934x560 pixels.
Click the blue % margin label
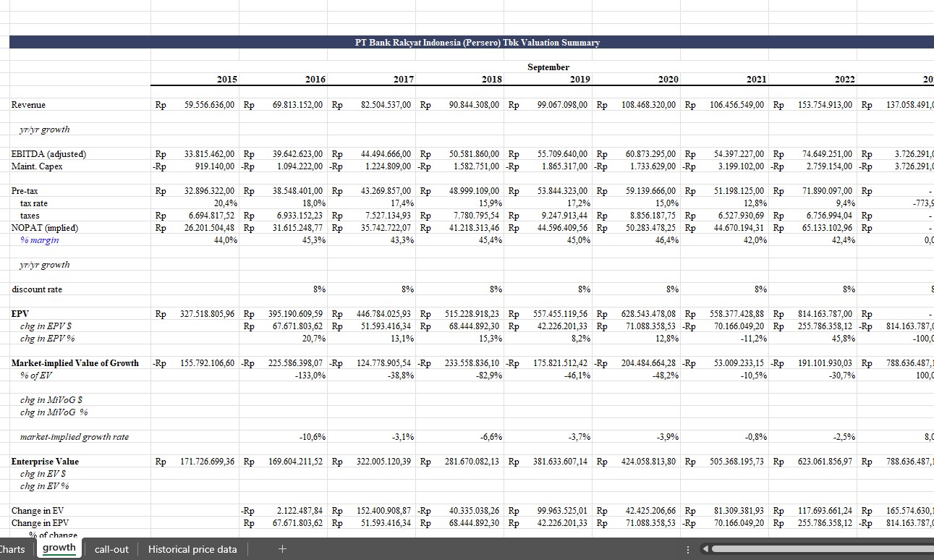coord(40,240)
